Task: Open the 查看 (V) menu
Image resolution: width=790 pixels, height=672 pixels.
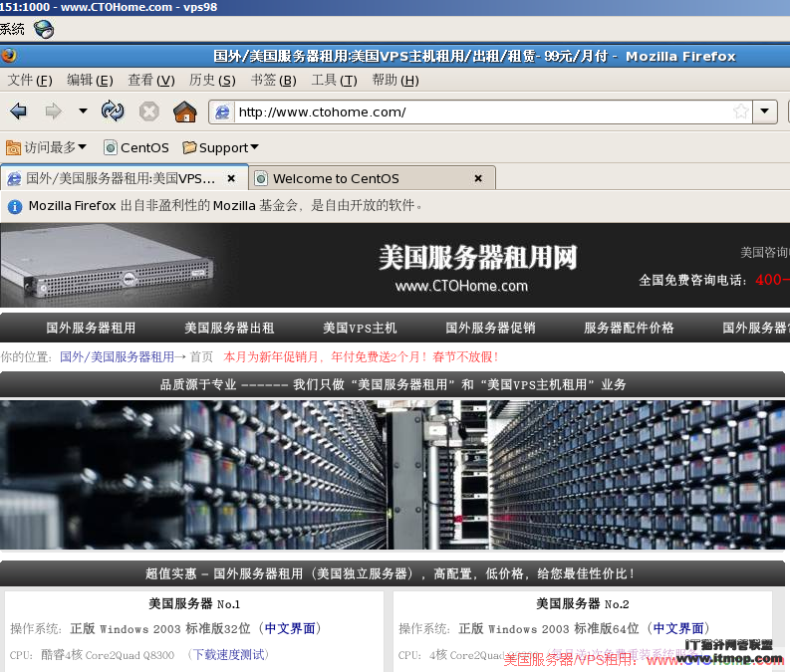Action: coord(151,80)
